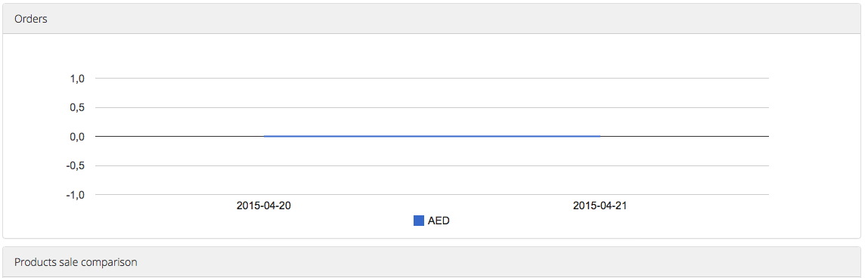Click the gridline at value 0,5
Screen dimensions: 868x278
point(432,107)
